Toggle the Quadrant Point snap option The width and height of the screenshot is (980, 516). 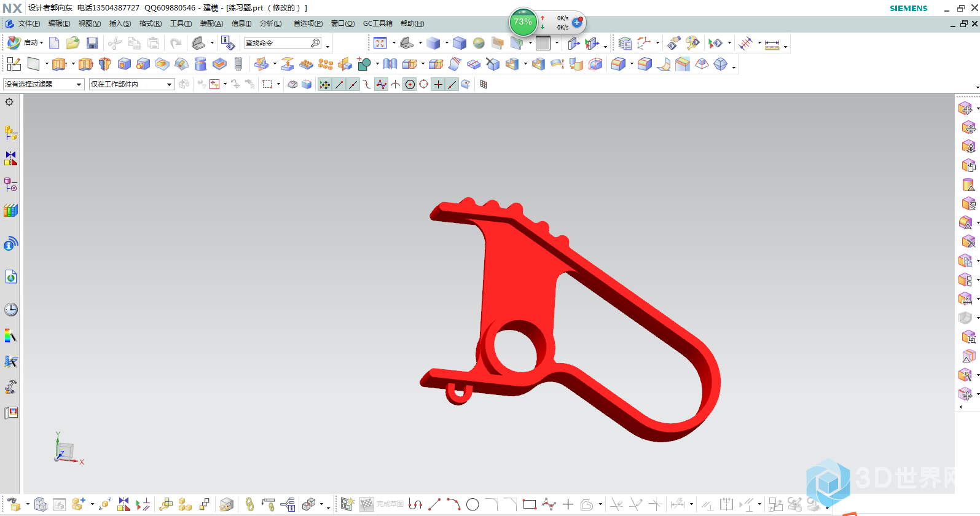[424, 84]
